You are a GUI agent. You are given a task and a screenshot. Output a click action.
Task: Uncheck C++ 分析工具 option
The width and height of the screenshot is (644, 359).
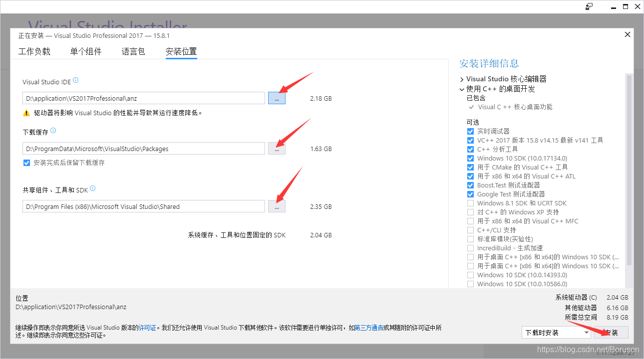point(470,149)
